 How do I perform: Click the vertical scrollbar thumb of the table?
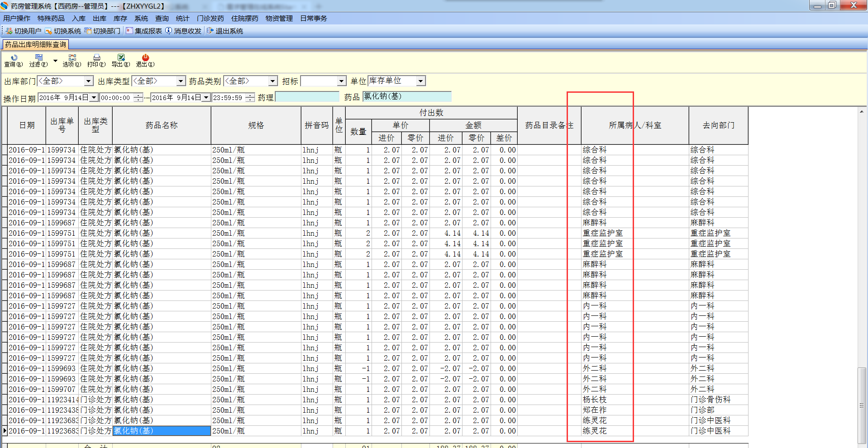coord(862,405)
